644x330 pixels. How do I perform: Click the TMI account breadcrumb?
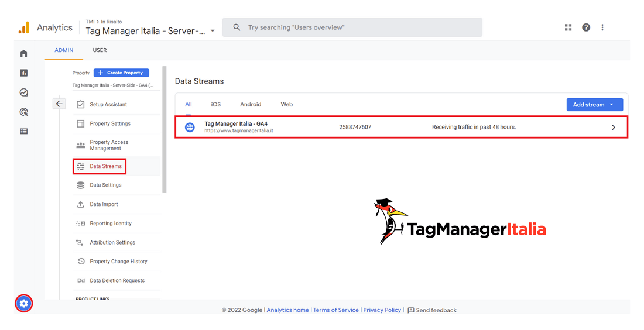tap(90, 22)
